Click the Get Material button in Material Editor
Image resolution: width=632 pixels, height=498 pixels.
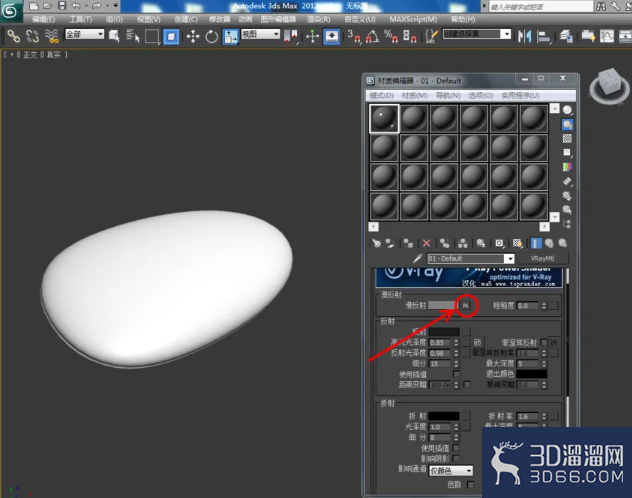(x=376, y=243)
